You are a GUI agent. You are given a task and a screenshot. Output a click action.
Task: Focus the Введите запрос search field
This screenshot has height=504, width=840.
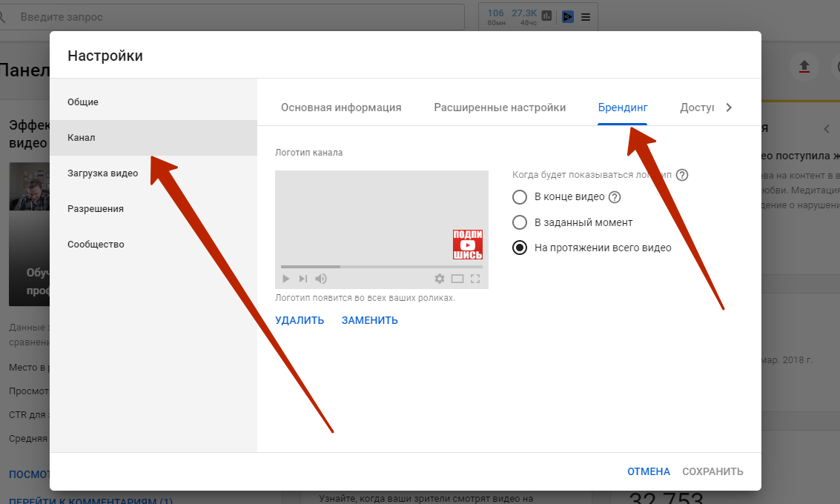(232, 17)
